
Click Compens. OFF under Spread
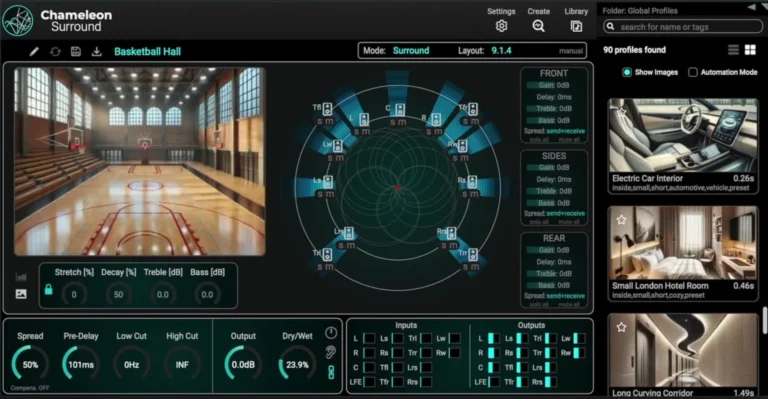coord(29,388)
